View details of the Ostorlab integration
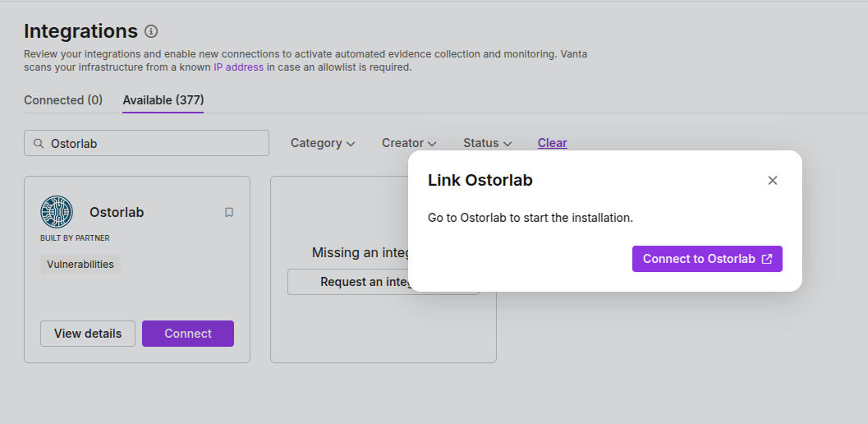This screenshot has width=868, height=424. [88, 334]
